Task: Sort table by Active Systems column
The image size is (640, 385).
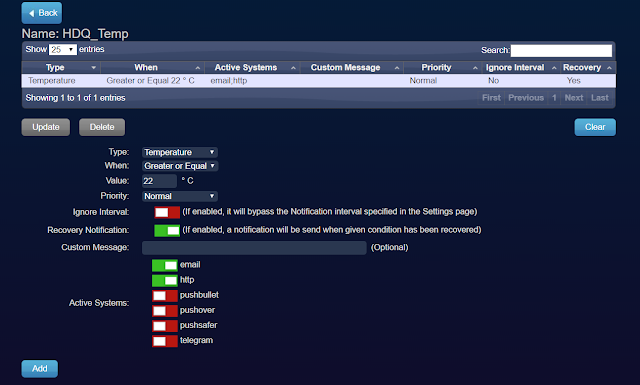Action: coord(252,67)
